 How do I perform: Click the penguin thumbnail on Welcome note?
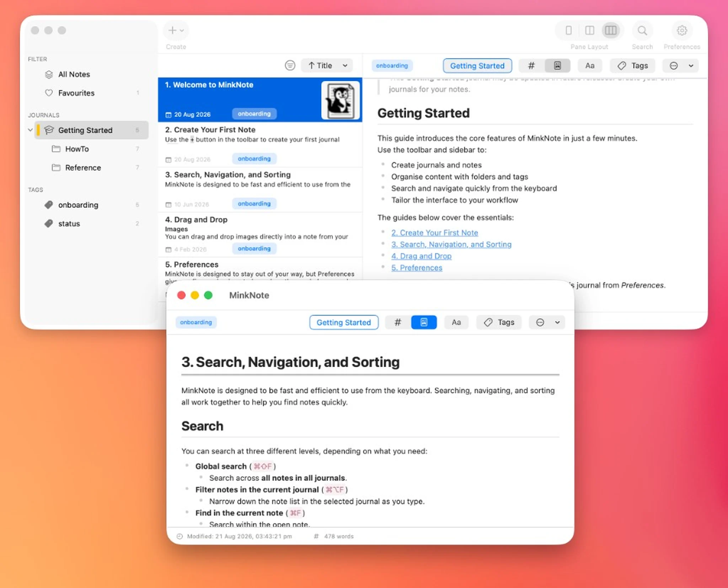(x=340, y=100)
